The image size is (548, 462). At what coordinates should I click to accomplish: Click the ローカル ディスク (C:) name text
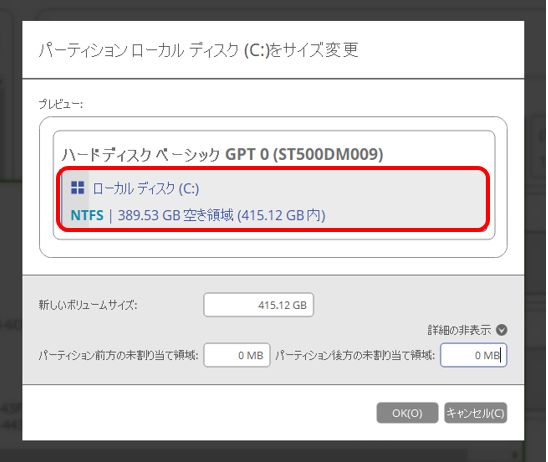coord(146,189)
